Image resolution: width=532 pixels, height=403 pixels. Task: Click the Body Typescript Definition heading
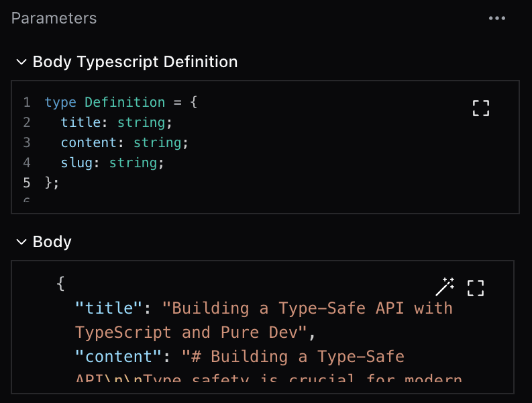tap(135, 62)
